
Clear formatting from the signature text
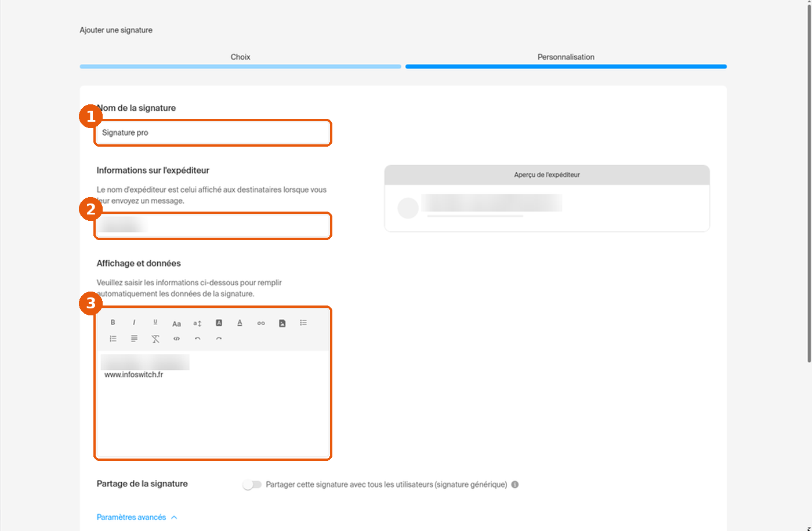tap(155, 339)
